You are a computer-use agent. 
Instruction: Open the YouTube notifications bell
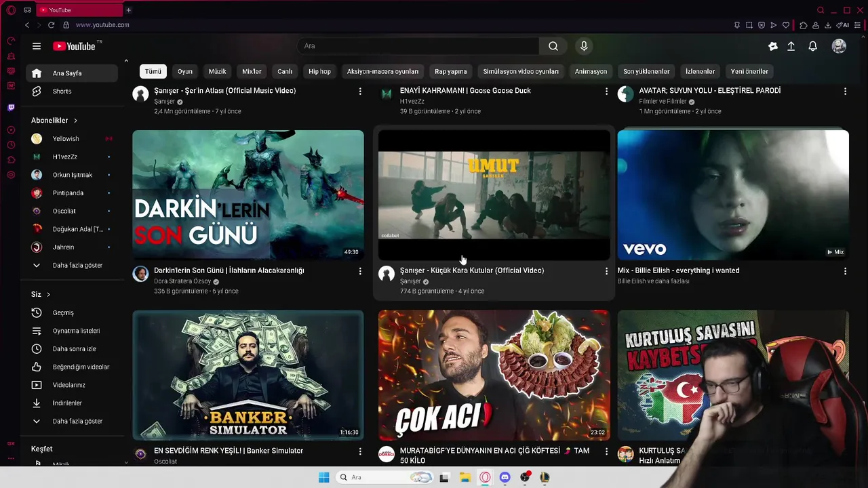[812, 46]
